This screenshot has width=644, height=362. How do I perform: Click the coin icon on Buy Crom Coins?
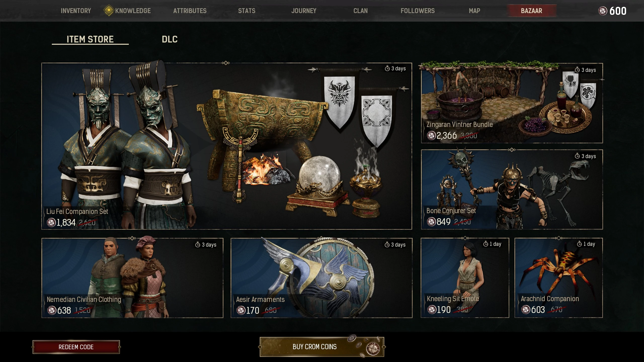(x=373, y=348)
